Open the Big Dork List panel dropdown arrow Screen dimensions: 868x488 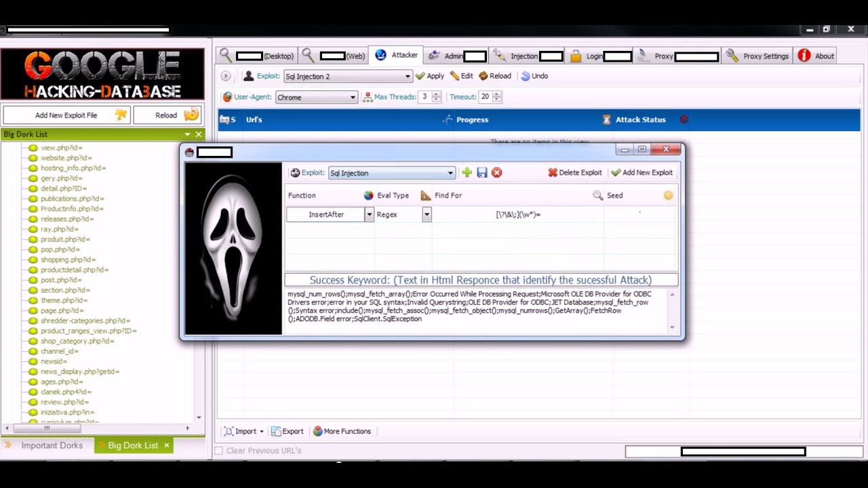coord(186,134)
